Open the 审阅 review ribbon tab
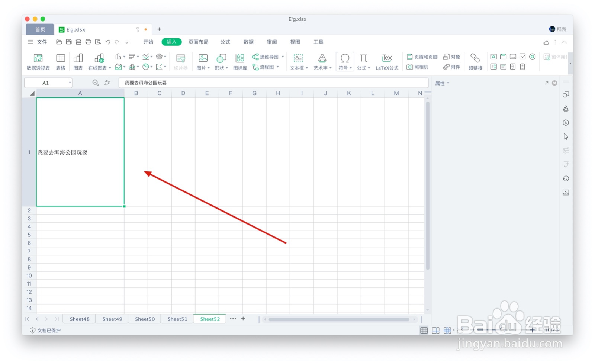 coord(272,42)
